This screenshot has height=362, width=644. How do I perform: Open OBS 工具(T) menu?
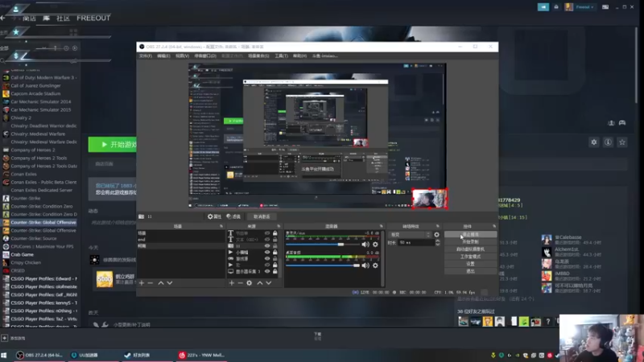coord(281,56)
